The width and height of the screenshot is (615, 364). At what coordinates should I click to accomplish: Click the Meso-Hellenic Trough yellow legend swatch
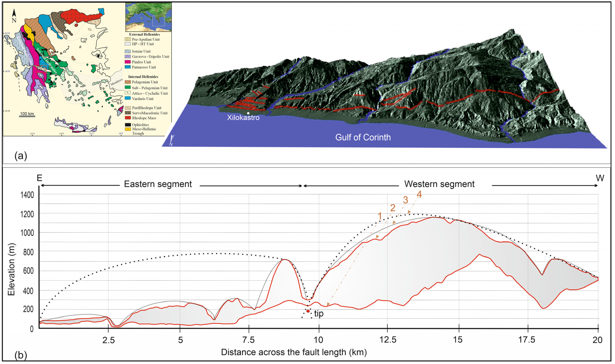coord(128,129)
